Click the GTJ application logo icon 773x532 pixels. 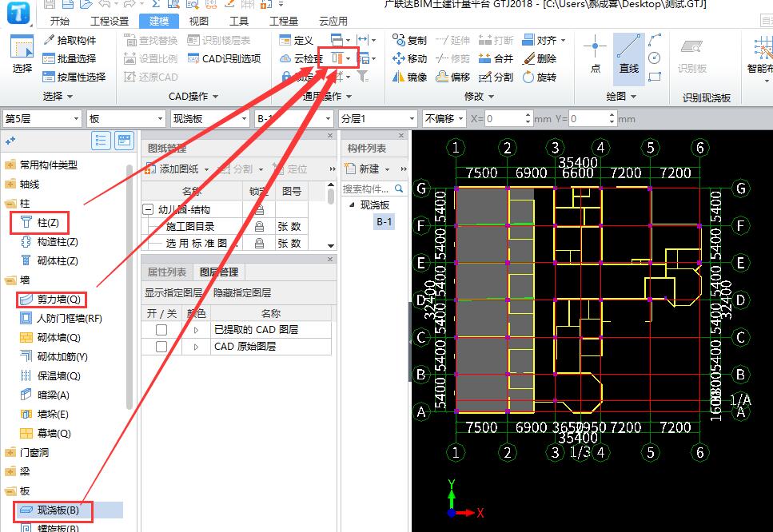[18, 14]
